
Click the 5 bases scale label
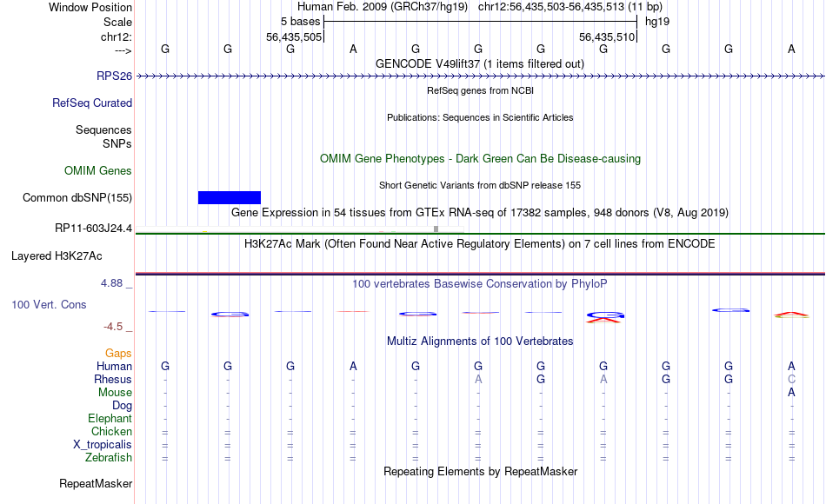point(300,22)
